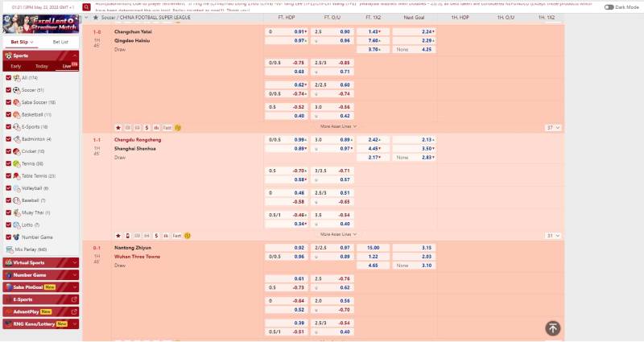Open the 37 markets dropdown for Changchun match
The image size is (644, 342).
[x=553, y=127]
